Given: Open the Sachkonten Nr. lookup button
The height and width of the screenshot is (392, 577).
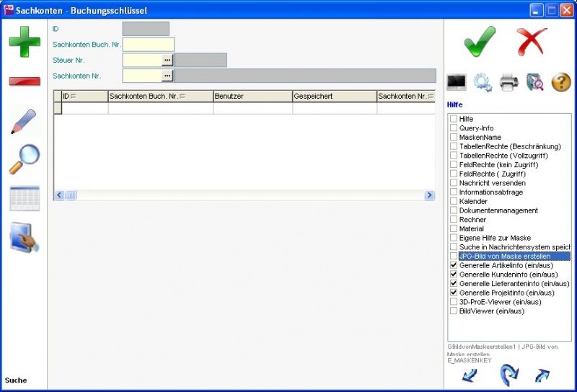Looking at the screenshot, I should pos(167,76).
